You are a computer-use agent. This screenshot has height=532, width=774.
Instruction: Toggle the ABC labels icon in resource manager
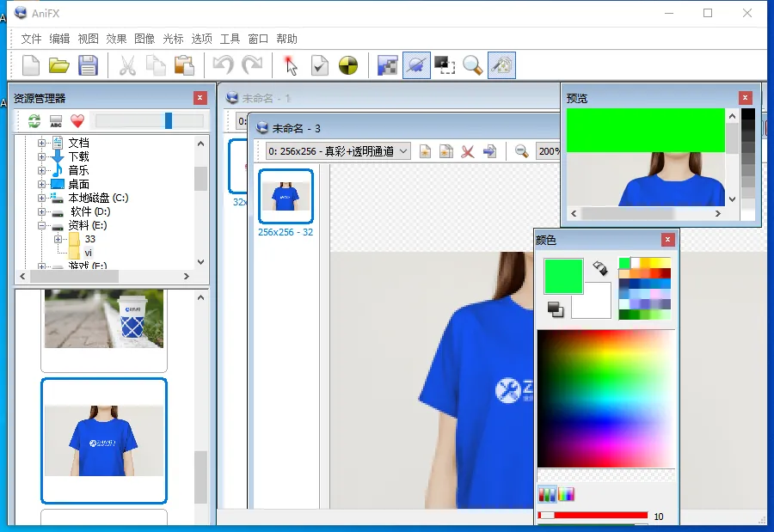(x=56, y=121)
